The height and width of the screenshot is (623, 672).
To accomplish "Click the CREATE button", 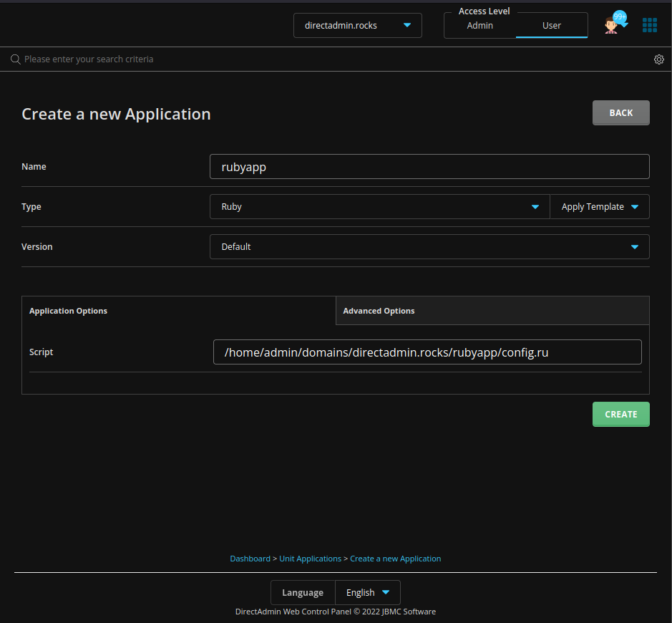I will tap(620, 414).
